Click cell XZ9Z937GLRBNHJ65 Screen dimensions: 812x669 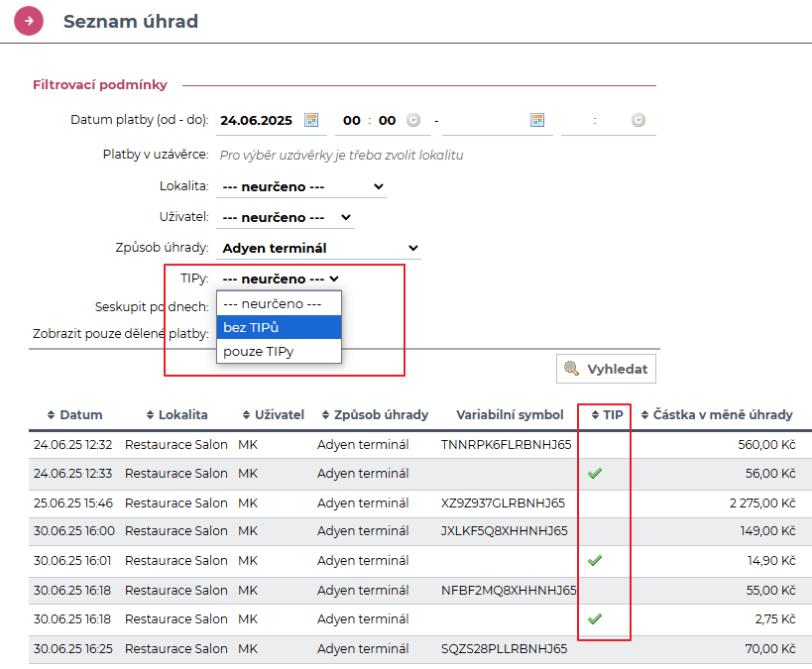(503, 502)
